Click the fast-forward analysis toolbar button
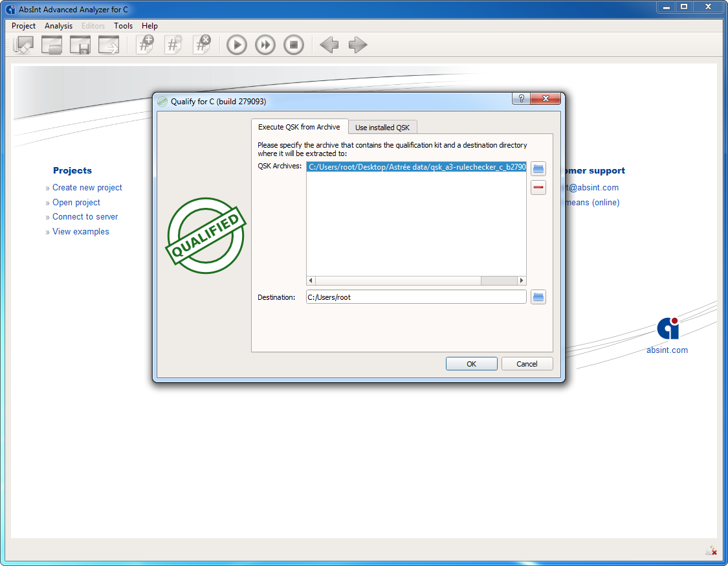This screenshot has height=566, width=728. 265,45
